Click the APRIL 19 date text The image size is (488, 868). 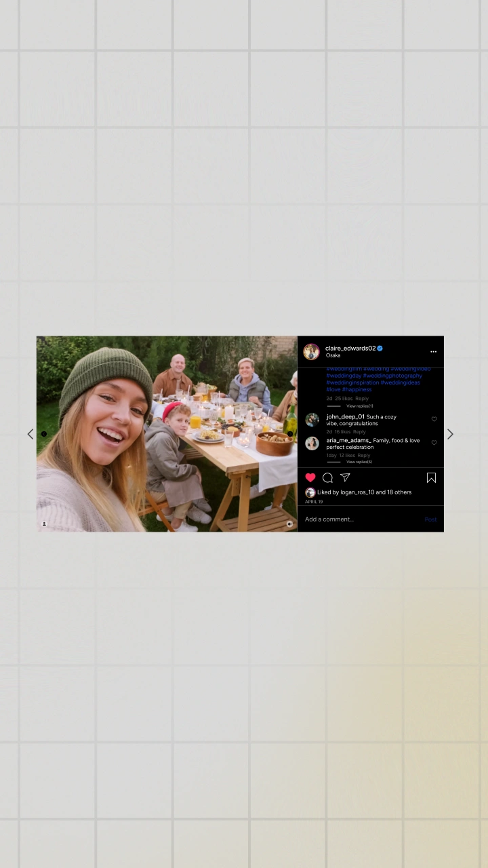click(314, 502)
